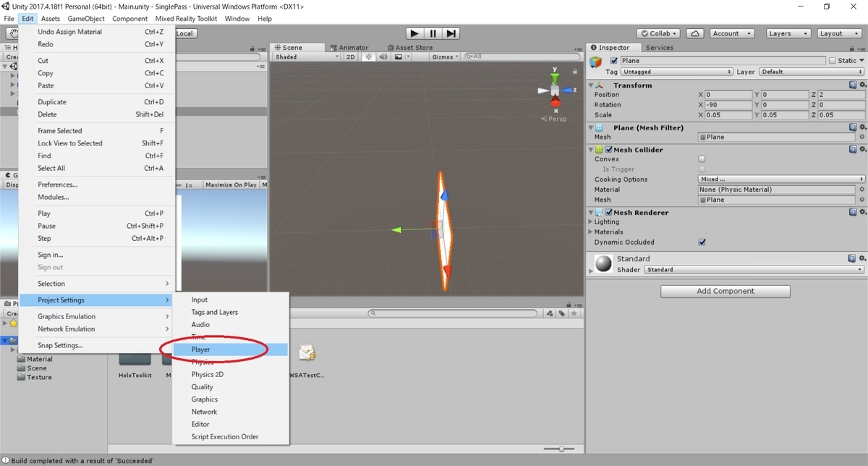Click Rotation X input field
Image resolution: width=868 pixels, height=466 pixels.
coord(728,105)
